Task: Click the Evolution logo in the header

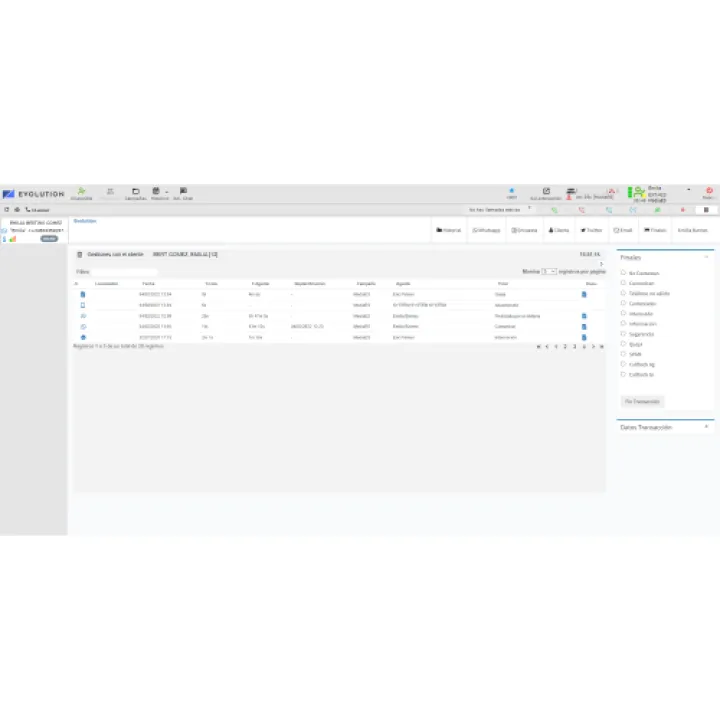Action: pos(34,193)
